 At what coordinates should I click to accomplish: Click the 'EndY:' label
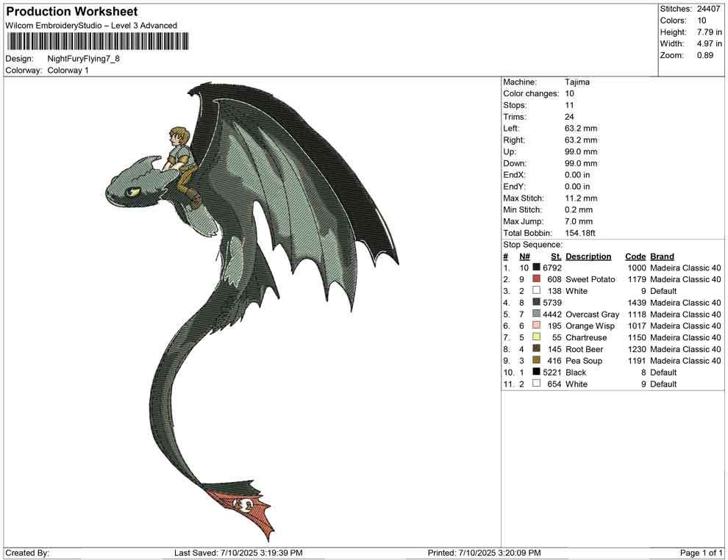click(514, 187)
